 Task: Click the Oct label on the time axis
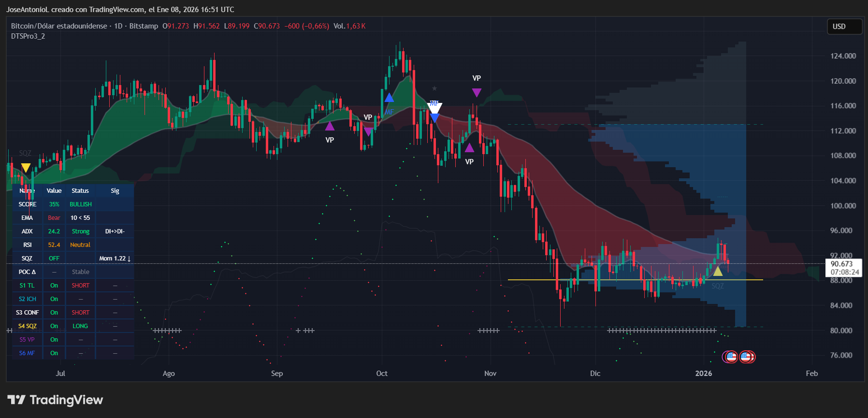382,374
